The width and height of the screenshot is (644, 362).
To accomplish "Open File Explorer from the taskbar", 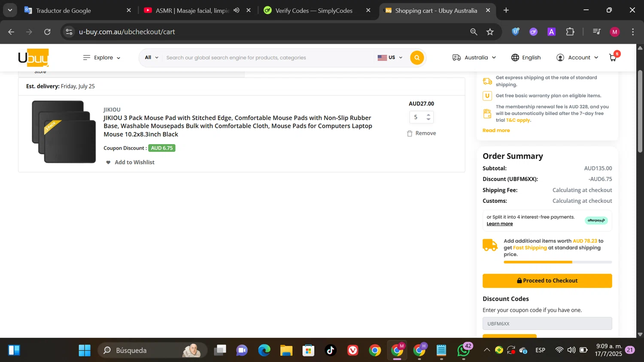I will click(286, 350).
